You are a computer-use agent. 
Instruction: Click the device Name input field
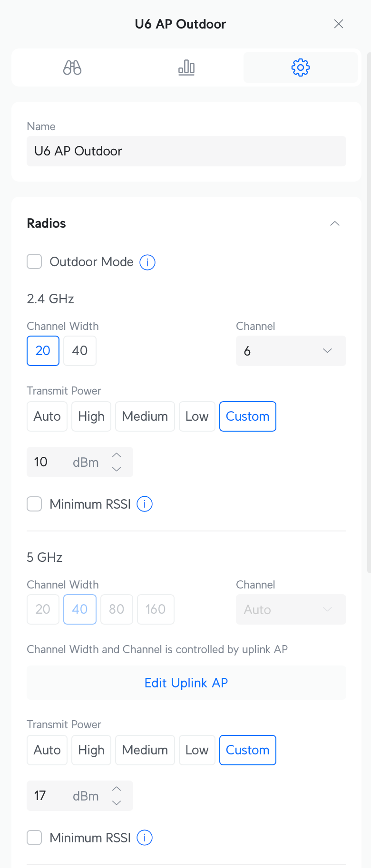point(186,151)
